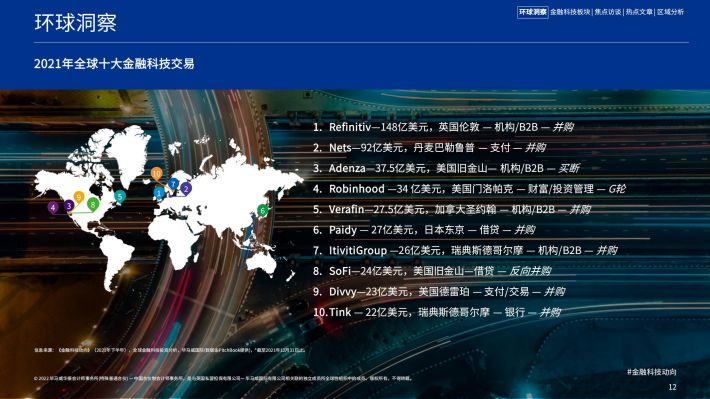The height and width of the screenshot is (399, 710).
Task: Select the Robinhood deal list entry
Action: 469,189
